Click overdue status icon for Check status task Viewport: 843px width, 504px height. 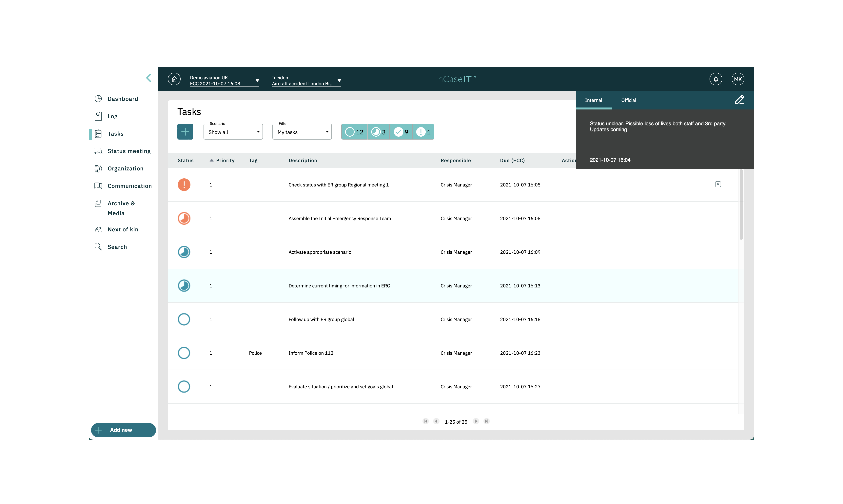click(x=184, y=185)
